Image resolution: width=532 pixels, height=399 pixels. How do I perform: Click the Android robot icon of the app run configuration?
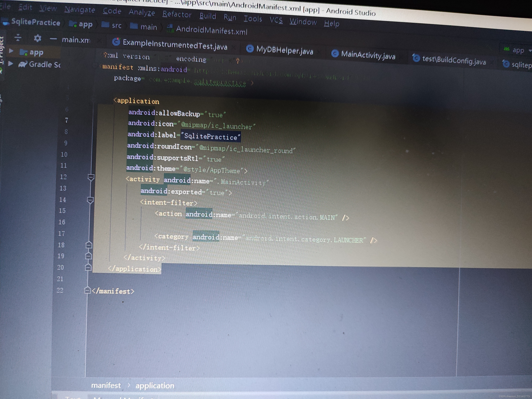[x=506, y=49]
